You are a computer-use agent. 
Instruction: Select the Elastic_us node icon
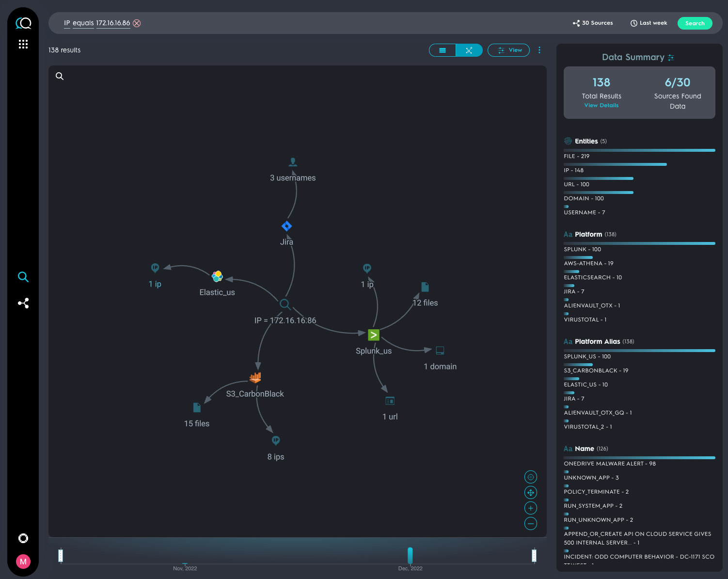click(217, 276)
